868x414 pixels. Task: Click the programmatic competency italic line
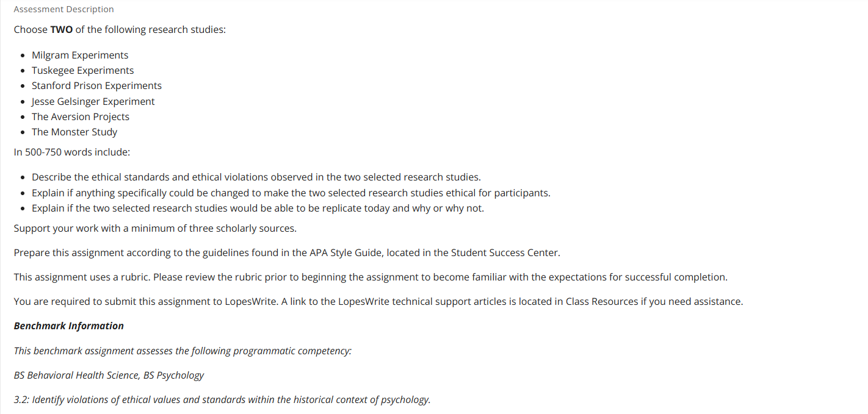pos(183,351)
